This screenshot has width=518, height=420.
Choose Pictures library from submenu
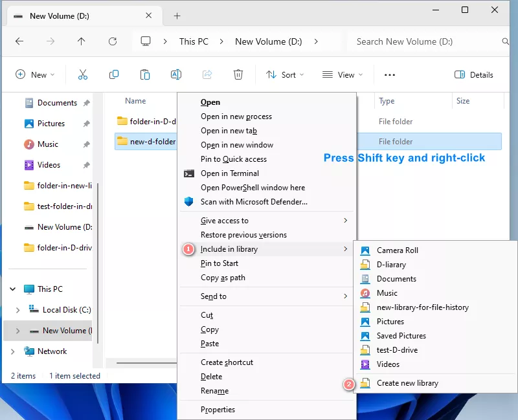tap(434, 321)
